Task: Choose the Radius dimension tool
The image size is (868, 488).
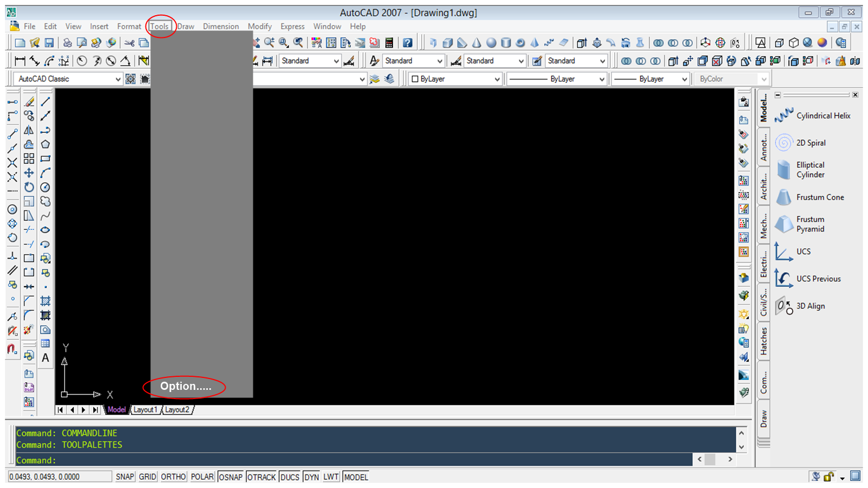Action: [82, 61]
